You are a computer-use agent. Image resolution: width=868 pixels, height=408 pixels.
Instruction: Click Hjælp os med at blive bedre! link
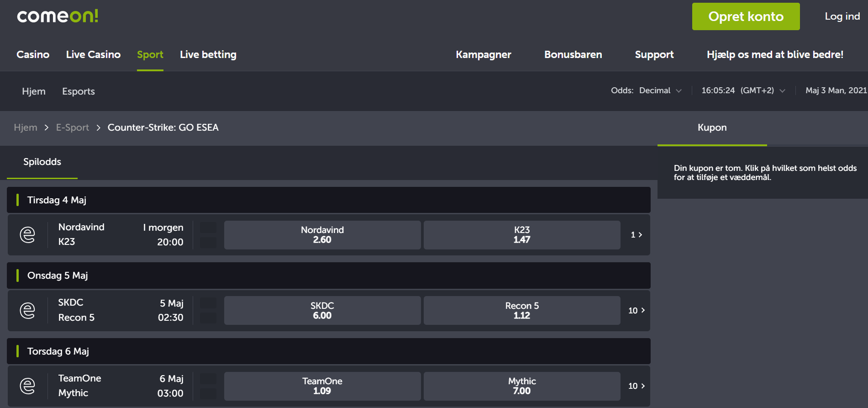(x=775, y=54)
